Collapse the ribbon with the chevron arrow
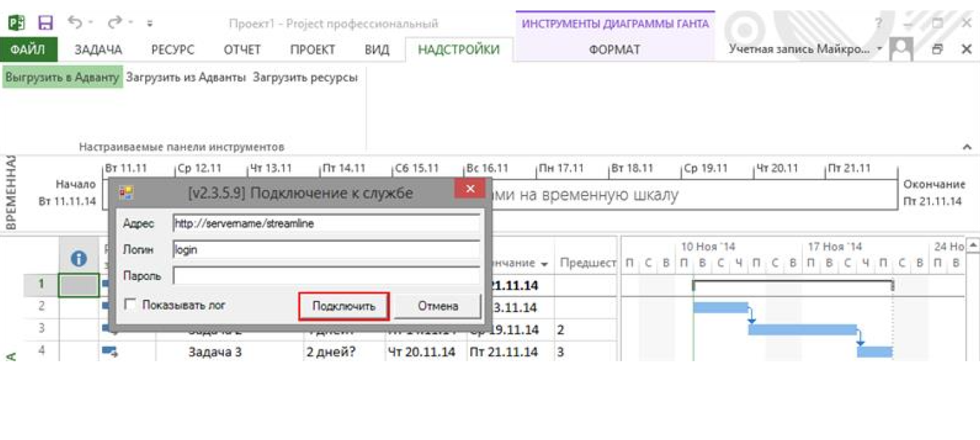This screenshot has width=980, height=440. 967,146
